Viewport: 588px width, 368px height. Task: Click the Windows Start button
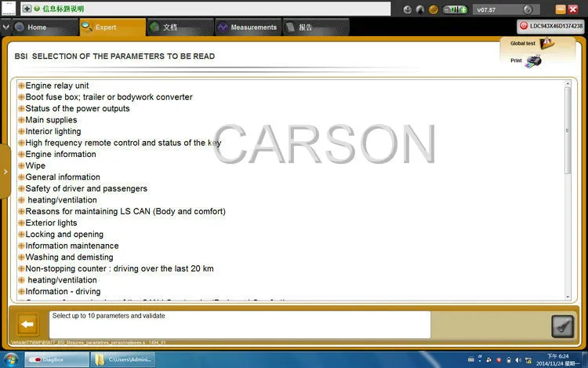[x=11, y=360]
